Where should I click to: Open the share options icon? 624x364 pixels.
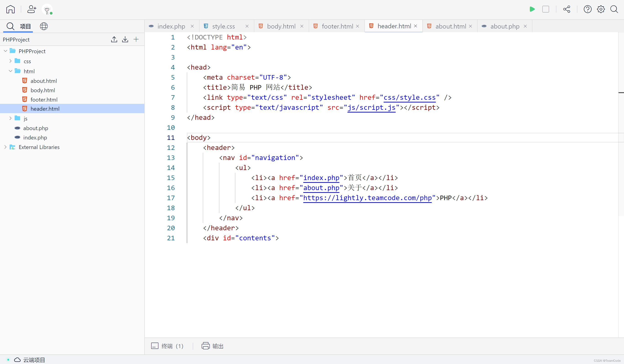(567, 9)
